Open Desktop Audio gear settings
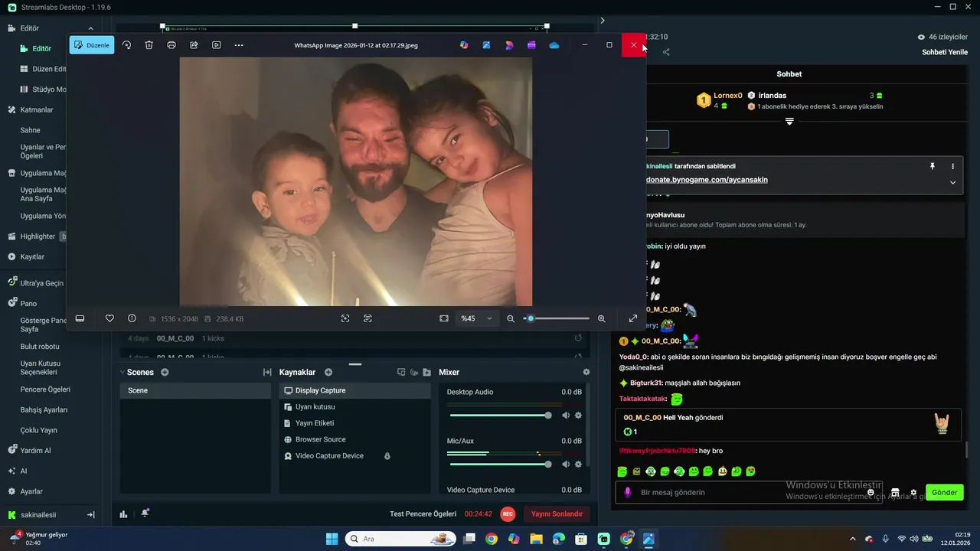The width and height of the screenshot is (980, 551). click(x=578, y=415)
